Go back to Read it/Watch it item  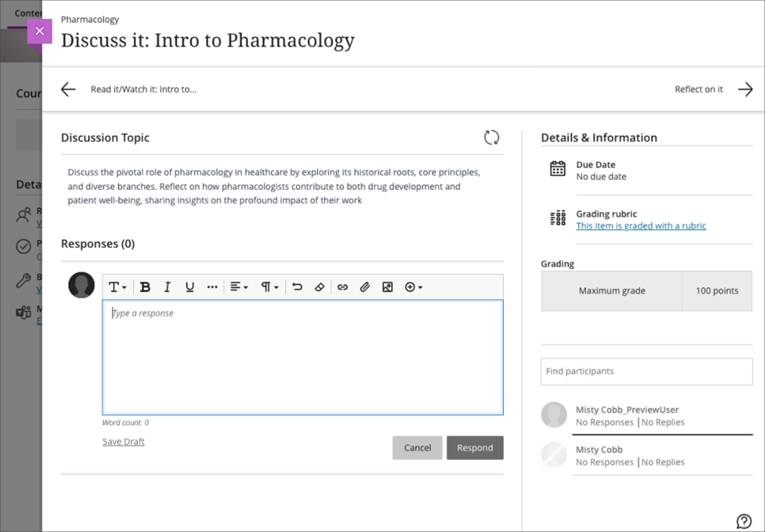(69, 89)
